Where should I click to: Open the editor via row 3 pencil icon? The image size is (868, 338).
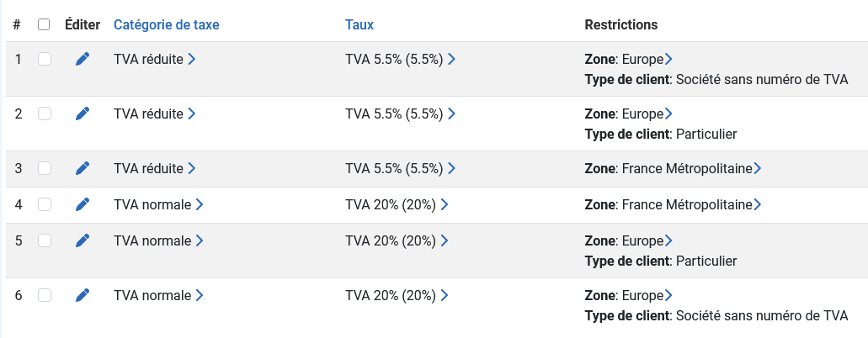point(82,168)
